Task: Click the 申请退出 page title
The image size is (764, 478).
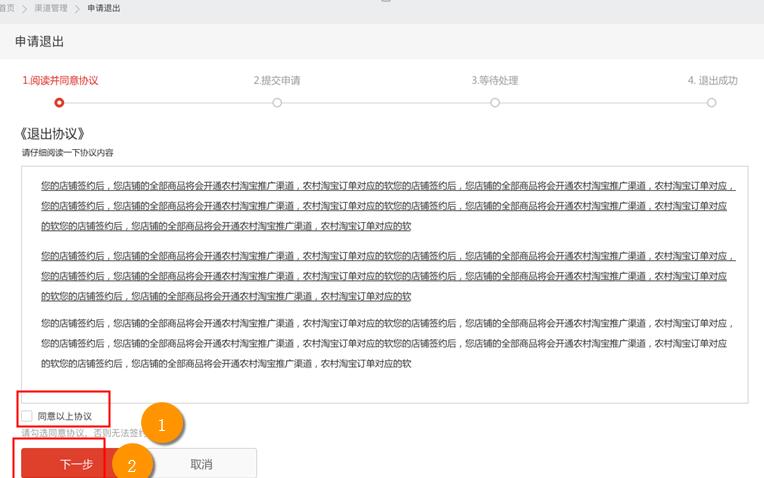Action: point(39,41)
